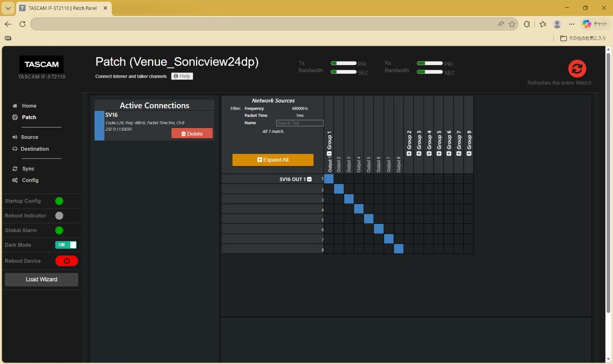Viewport: 613px width, 364px height.
Task: Click the favorites bar icon at left
Action: coord(8,38)
